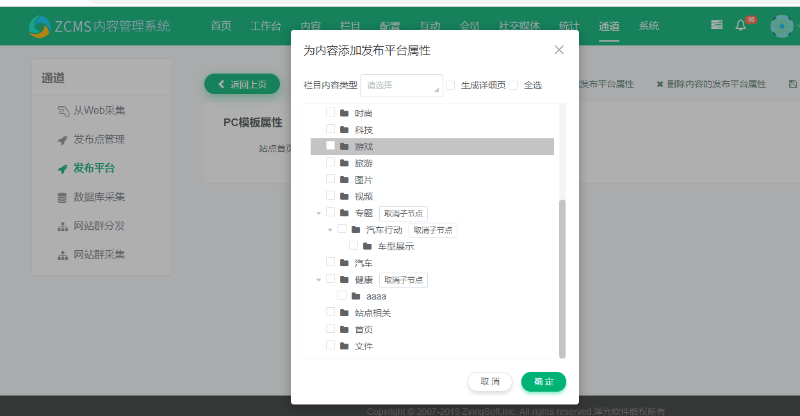Open the notifications bell icon
Screen dimensions: 800x416
(740, 25)
